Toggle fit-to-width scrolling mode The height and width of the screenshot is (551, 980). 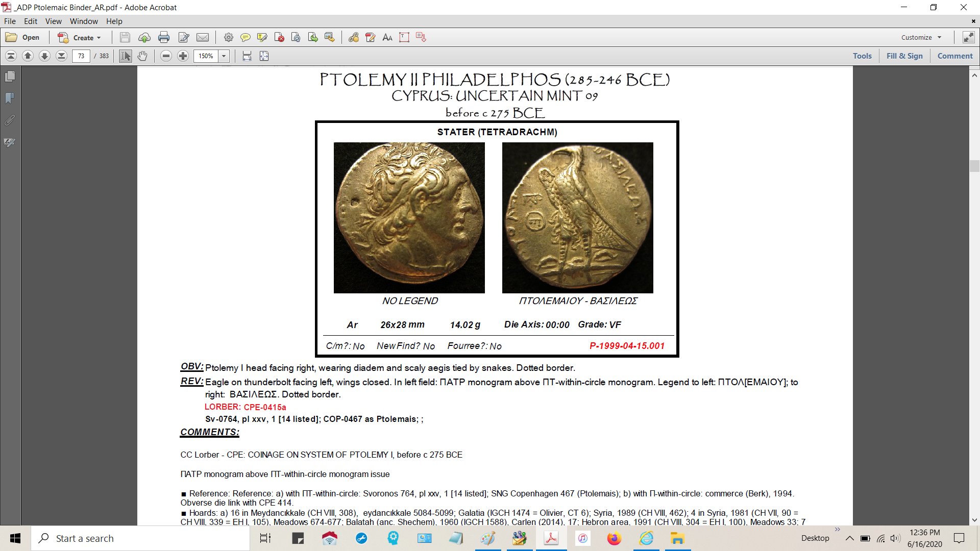[x=247, y=56]
